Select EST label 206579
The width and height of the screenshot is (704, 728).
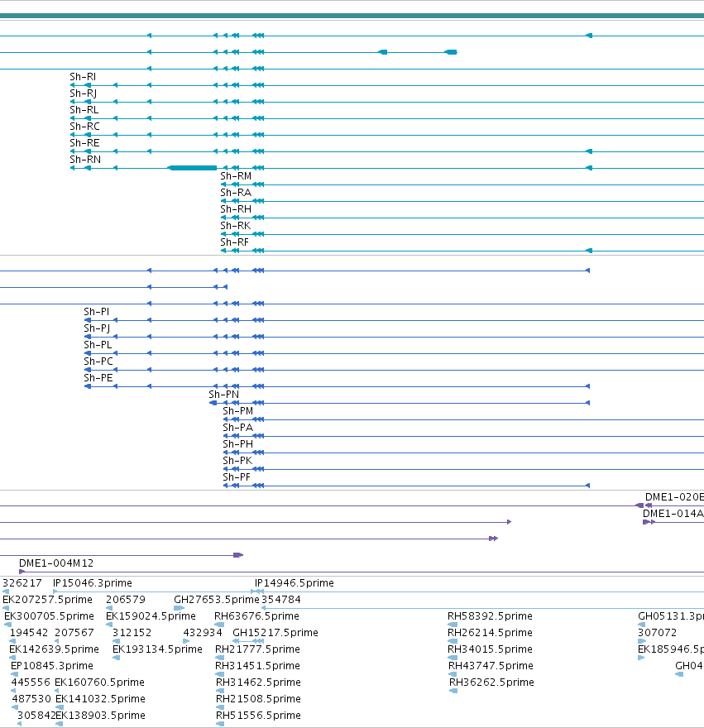[x=126, y=600]
